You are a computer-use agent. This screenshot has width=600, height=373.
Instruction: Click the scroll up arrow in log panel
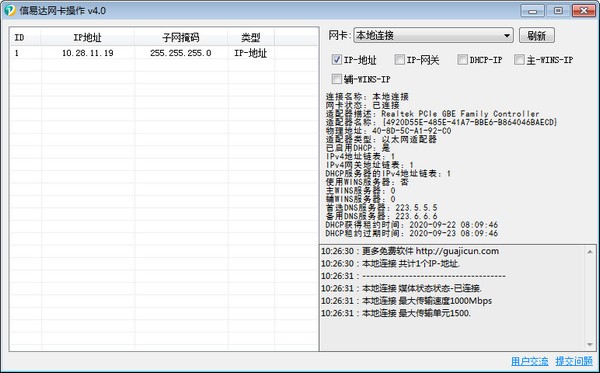coord(590,251)
